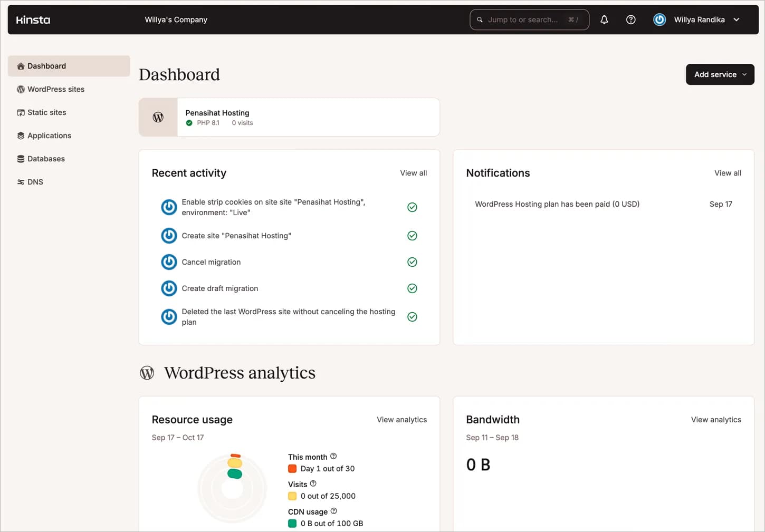
Task: Click the success checkmark for Cancel migration
Action: click(x=412, y=262)
